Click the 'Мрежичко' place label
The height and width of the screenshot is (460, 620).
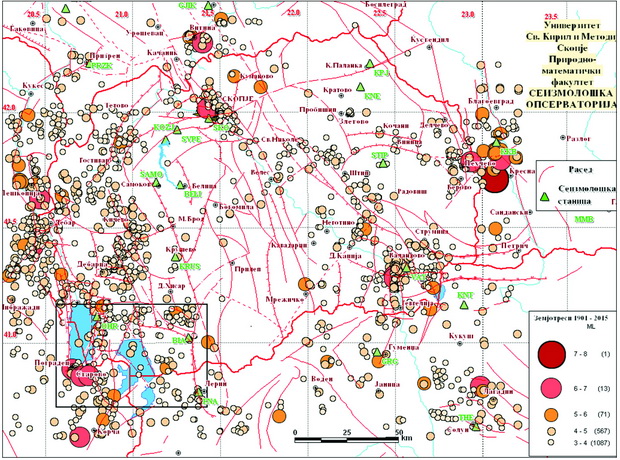(285, 300)
